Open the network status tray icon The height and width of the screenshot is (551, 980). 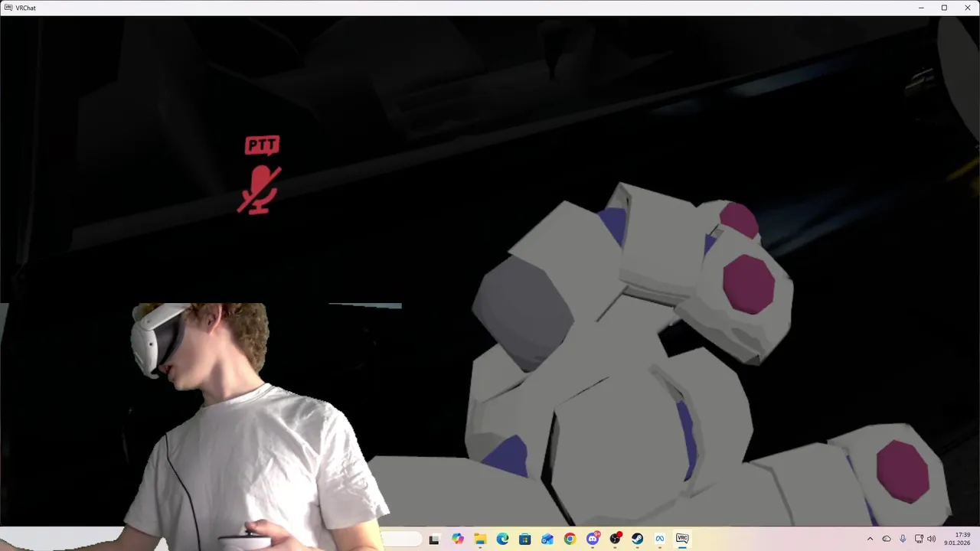[x=919, y=539]
